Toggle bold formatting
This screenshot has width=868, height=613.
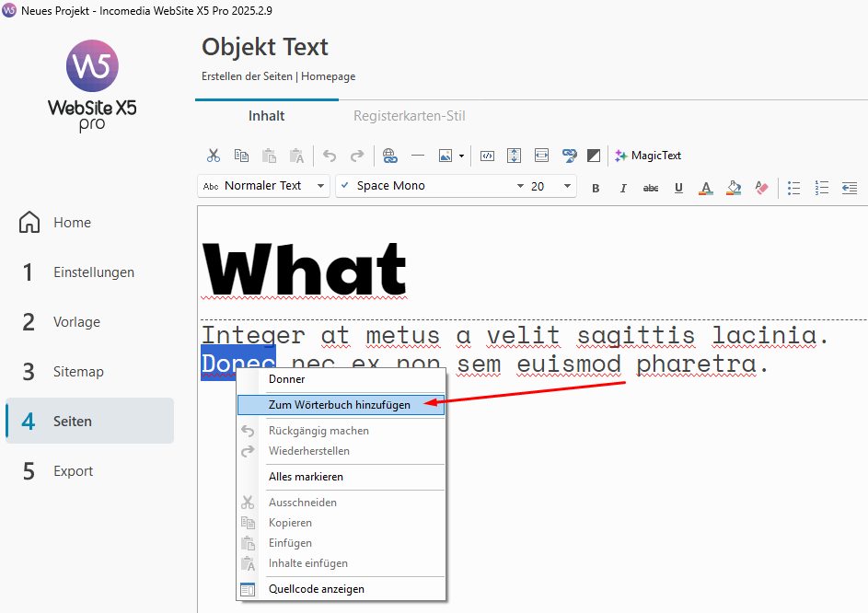596,188
